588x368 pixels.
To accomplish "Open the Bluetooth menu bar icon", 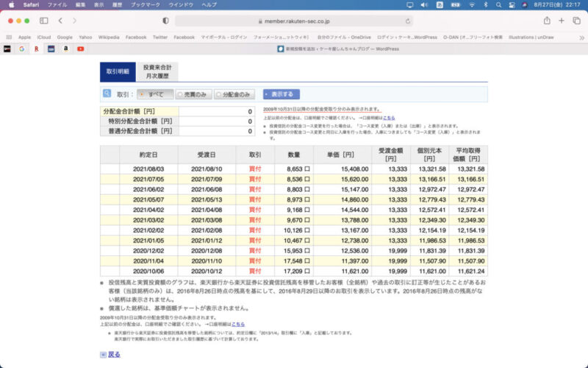I will coord(486,5).
